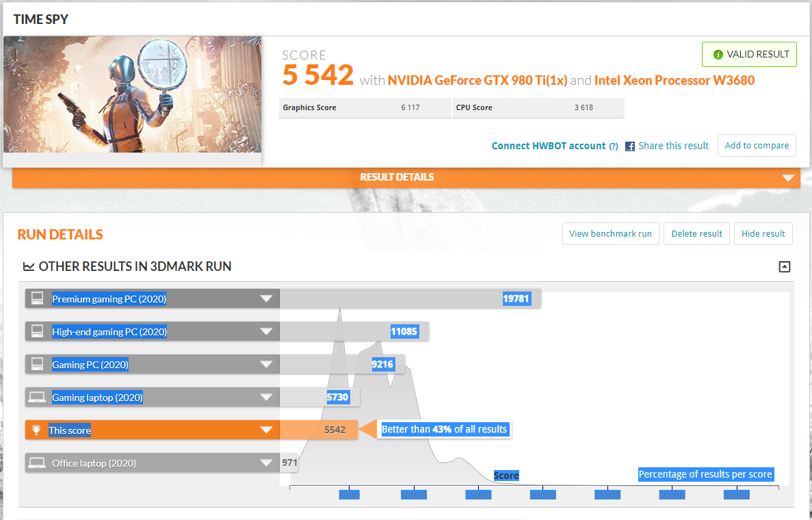This screenshot has height=520, width=812.
Task: Click Better than 43% of all results tooltip
Action: (445, 430)
